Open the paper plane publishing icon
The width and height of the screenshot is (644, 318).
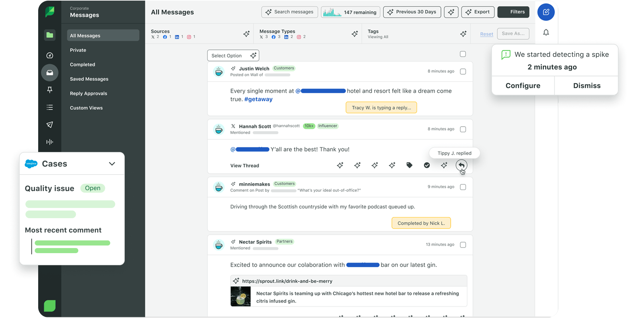50,125
